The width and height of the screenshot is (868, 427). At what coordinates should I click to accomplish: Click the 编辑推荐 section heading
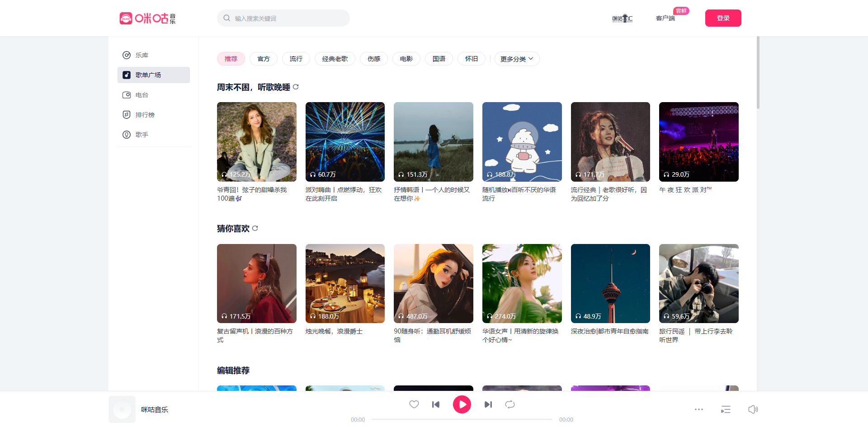coord(233,370)
